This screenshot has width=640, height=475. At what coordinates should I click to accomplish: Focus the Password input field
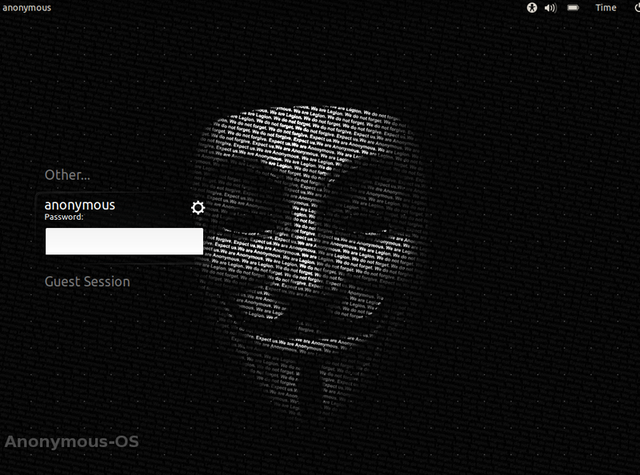click(124, 241)
